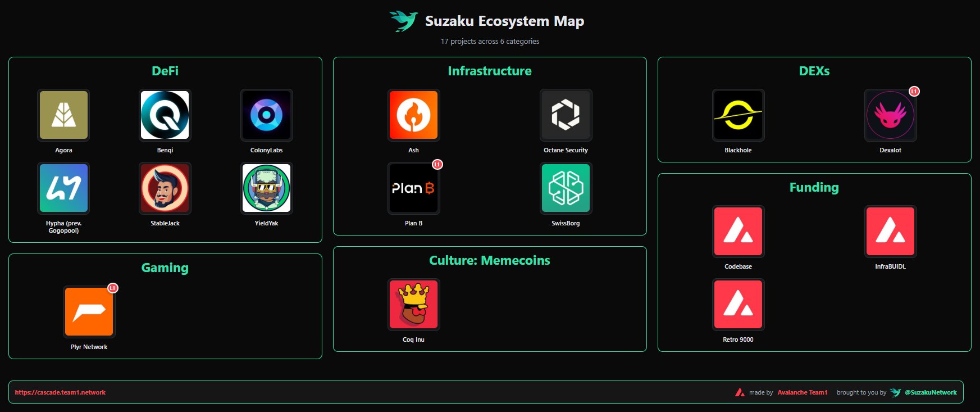Click the 'InfraBUIDL' label text
Viewport: 980px width, 412px height.
click(891, 266)
